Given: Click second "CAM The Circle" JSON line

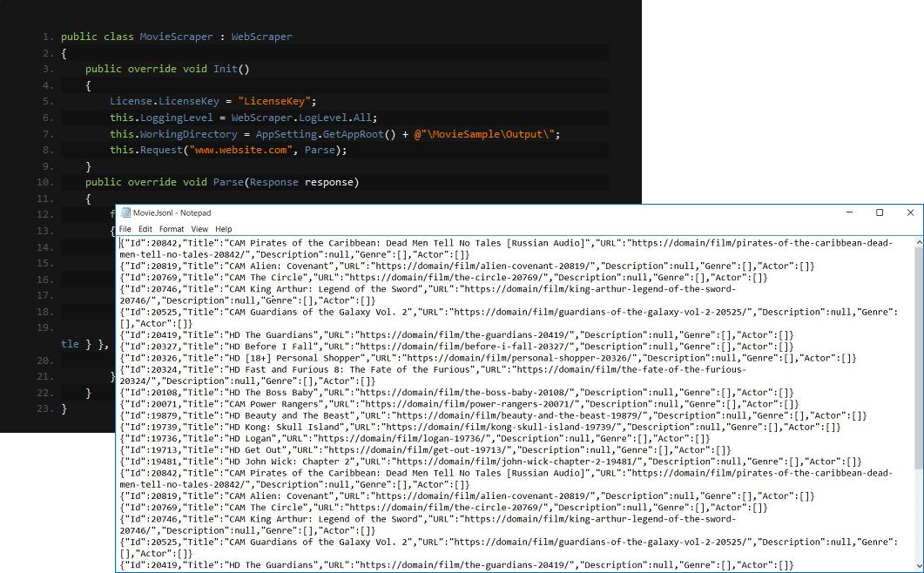Looking at the screenshot, I should 444,508.
